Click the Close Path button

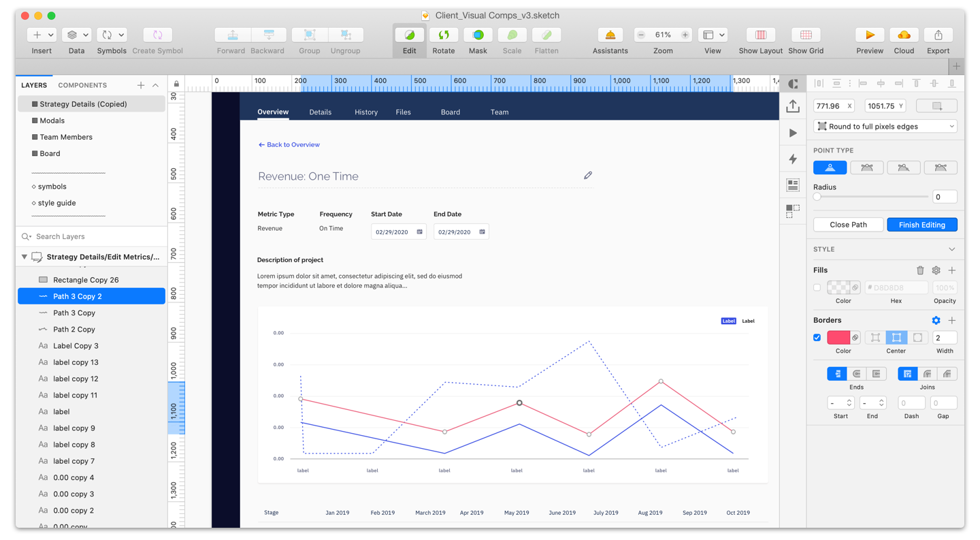pos(849,225)
